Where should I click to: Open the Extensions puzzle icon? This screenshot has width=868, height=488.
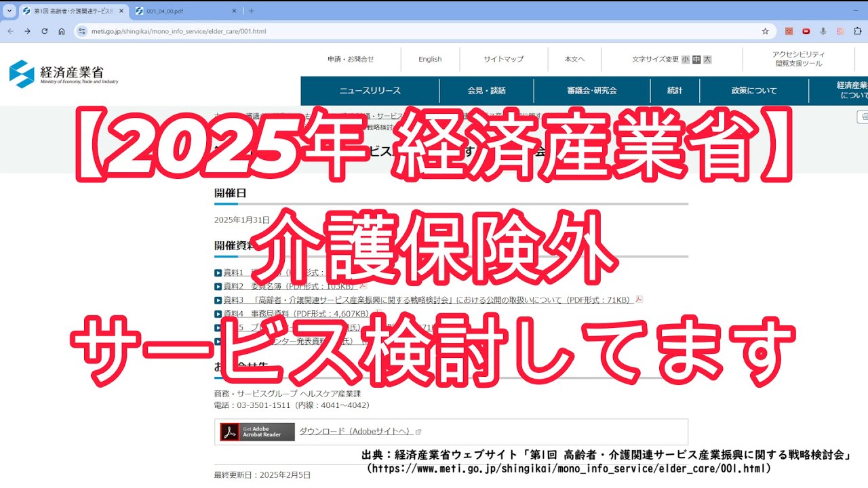pyautogui.click(x=858, y=31)
